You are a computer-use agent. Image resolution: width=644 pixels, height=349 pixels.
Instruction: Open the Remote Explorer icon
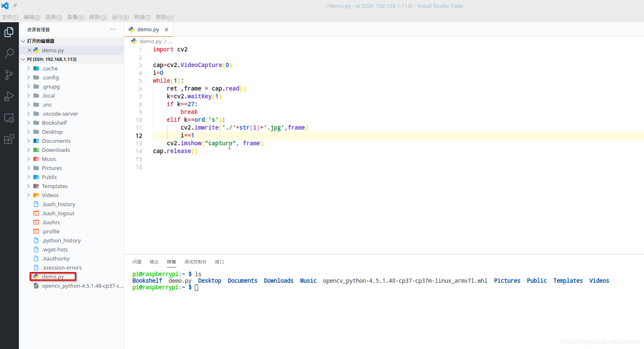[x=9, y=118]
